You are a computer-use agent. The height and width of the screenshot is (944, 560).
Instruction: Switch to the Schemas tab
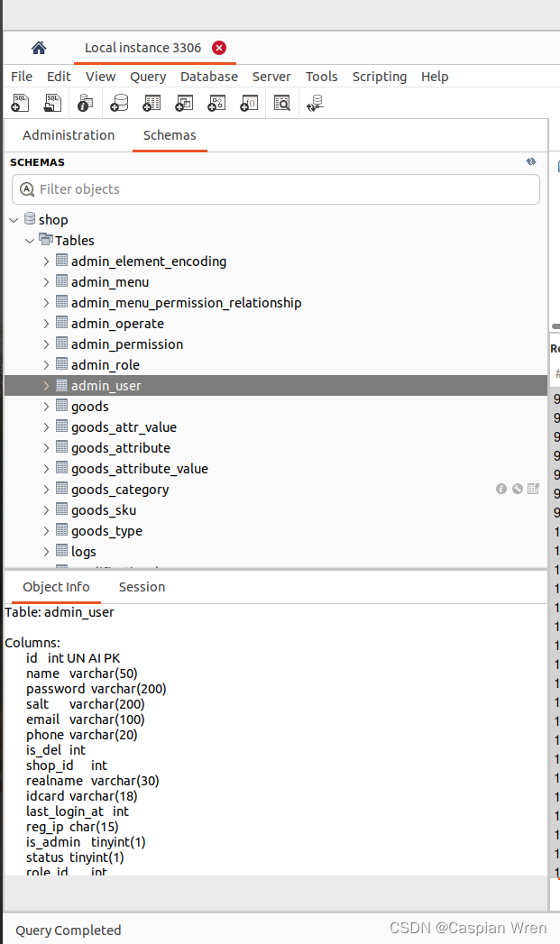[x=170, y=135]
